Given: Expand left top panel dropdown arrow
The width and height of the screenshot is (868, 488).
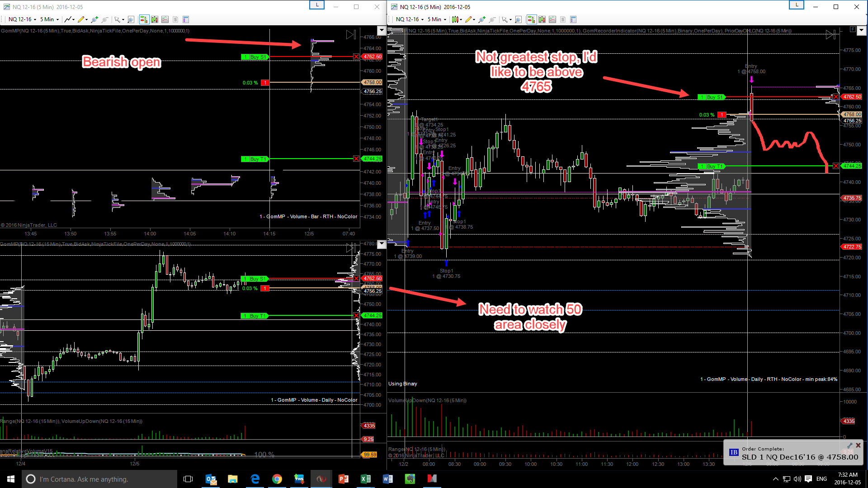Looking at the screenshot, I should click(382, 31).
